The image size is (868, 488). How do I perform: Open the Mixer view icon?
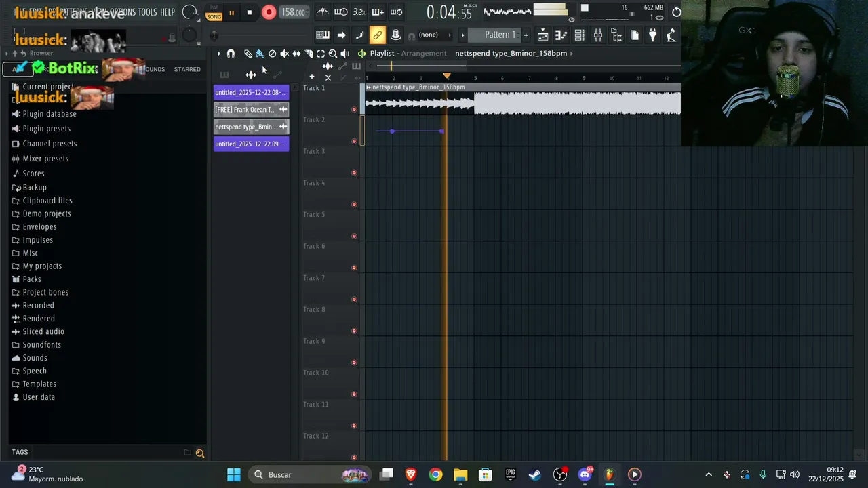point(597,35)
